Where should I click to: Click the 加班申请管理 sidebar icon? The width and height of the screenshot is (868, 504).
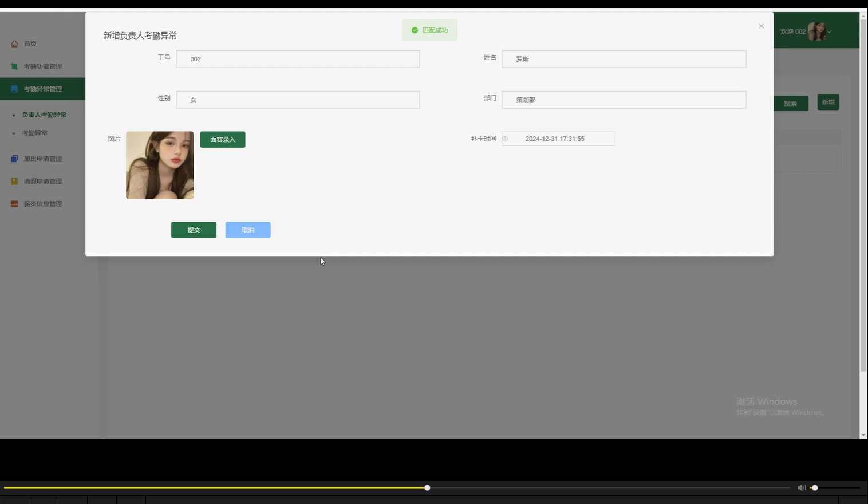(x=14, y=159)
